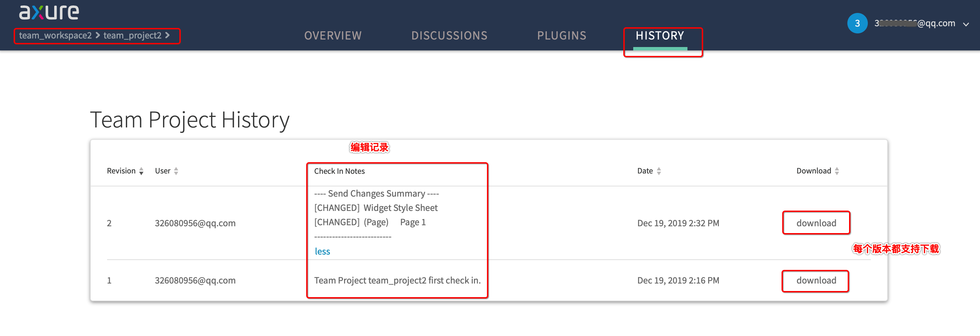Viewport: 980px width, 336px height.
Task: Sort by the Date column
Action: tap(649, 171)
